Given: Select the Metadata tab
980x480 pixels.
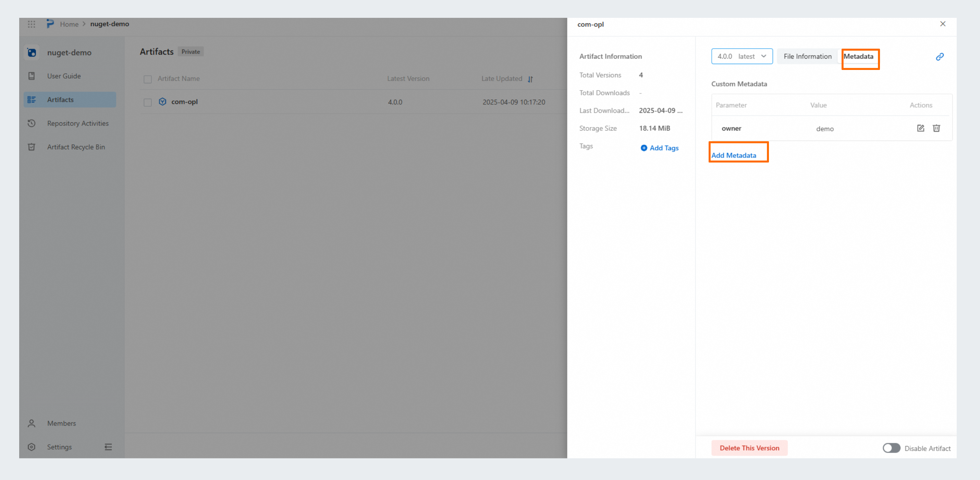Looking at the screenshot, I should [x=858, y=56].
